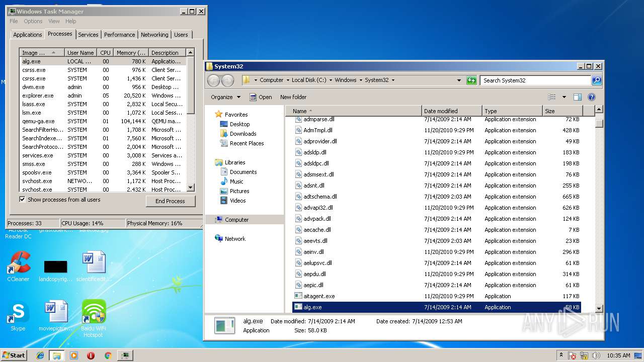Screen dimensions: 644x362
Task: Open Google Chrome from taskbar
Action: (108, 355)
